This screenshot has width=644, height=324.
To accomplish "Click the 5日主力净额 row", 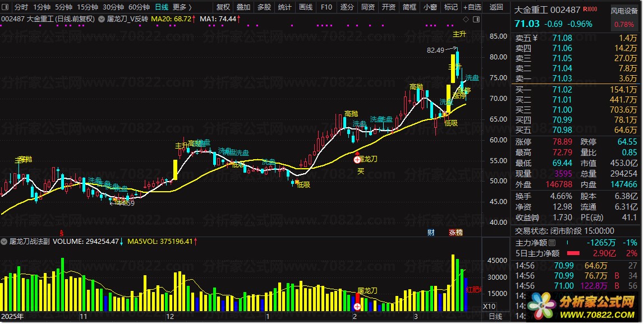I will pos(576,253).
